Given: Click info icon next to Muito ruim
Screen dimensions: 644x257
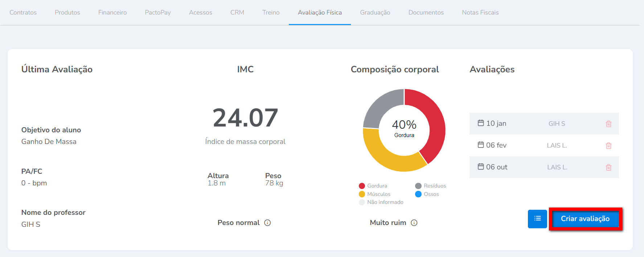Looking at the screenshot, I should pos(414,223).
